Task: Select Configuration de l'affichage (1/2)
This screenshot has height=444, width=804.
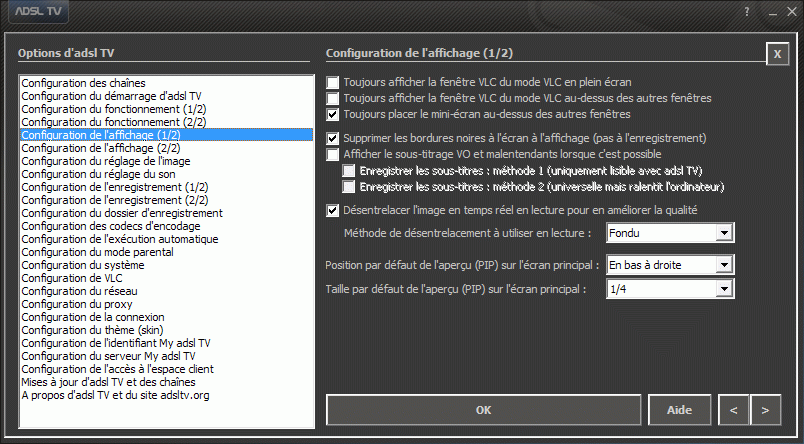Action: coord(167,135)
